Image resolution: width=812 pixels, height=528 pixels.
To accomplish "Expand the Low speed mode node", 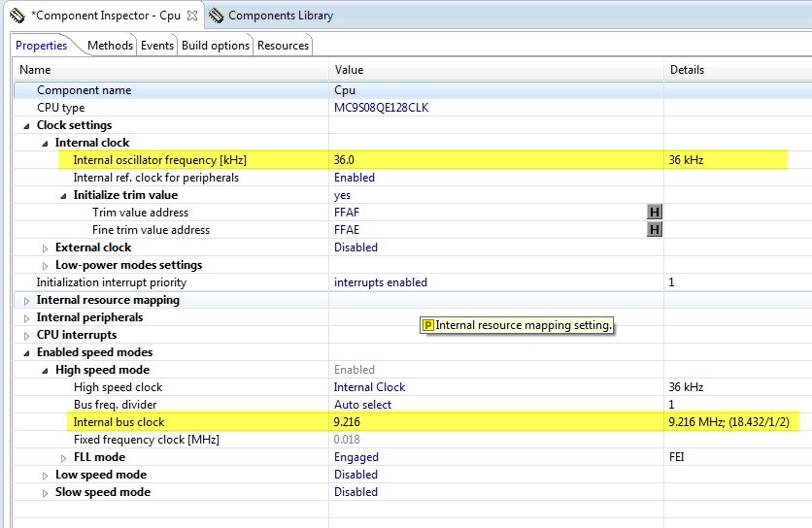I will coord(45,475).
